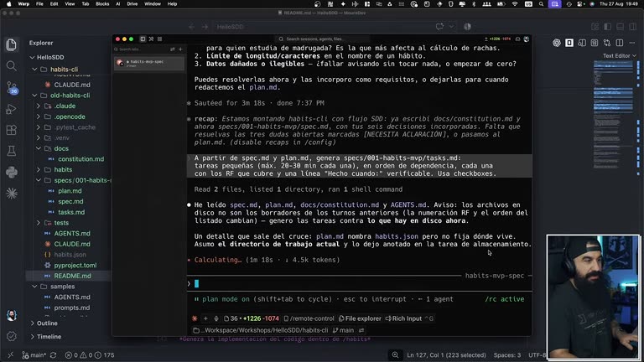
Task: Click Spotlight search in macOS menu bar
Action: click(542, 3)
